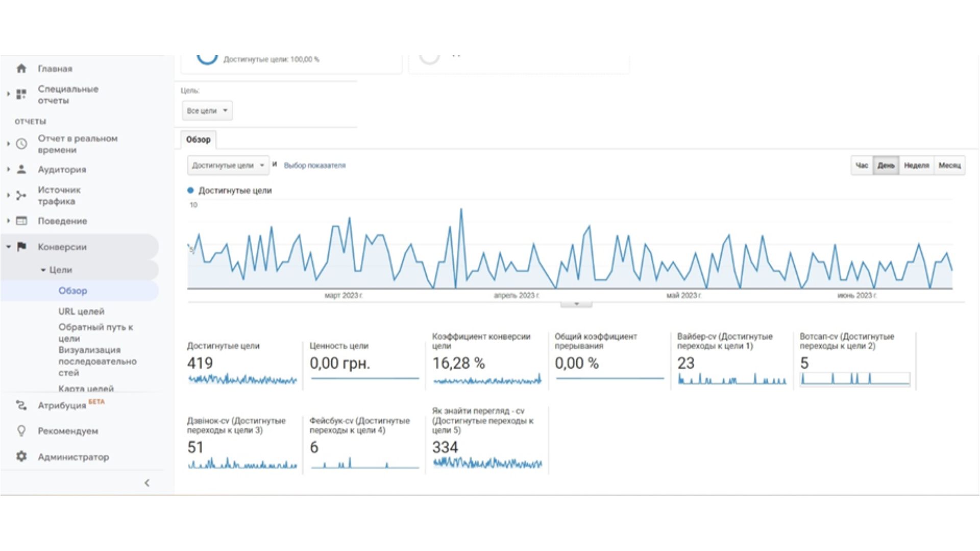Click the Главная home icon
The height and width of the screenshot is (551, 980).
click(21, 68)
